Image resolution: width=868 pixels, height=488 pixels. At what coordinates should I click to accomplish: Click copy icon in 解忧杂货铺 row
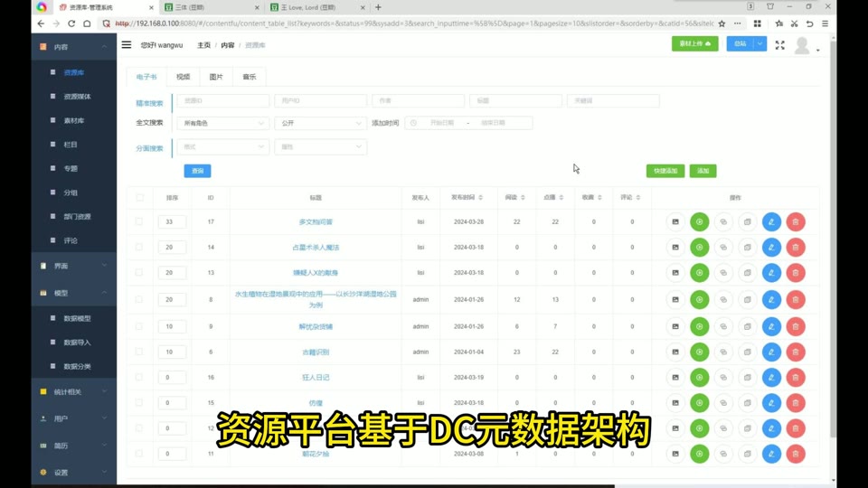point(748,326)
